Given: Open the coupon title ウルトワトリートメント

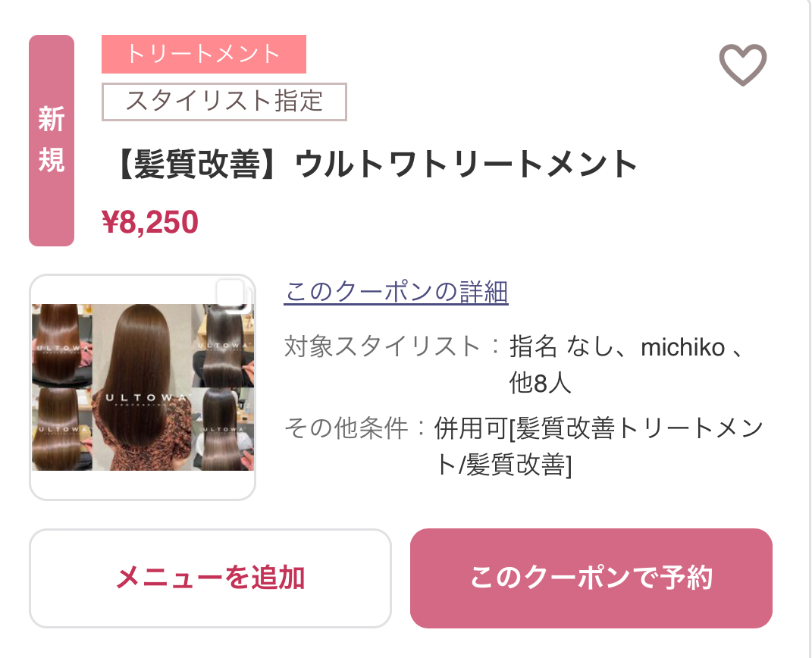Looking at the screenshot, I should click(375, 164).
